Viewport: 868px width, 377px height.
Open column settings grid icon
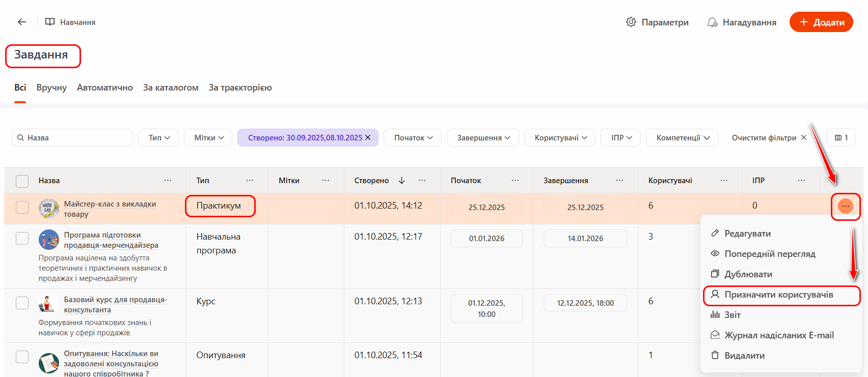[840, 138]
